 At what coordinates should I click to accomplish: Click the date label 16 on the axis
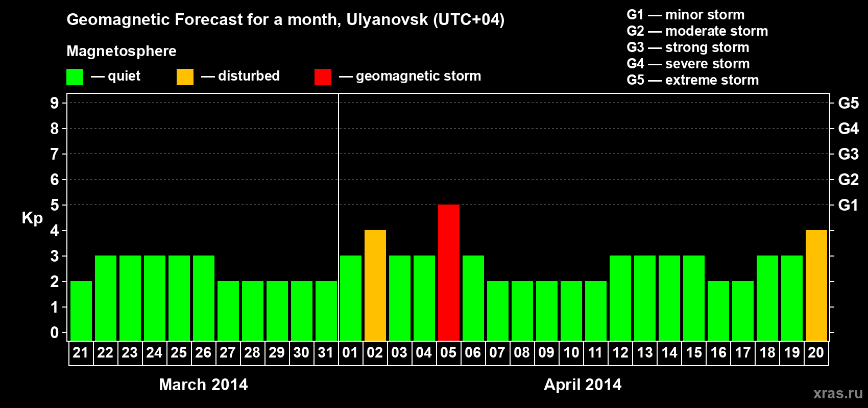(718, 353)
